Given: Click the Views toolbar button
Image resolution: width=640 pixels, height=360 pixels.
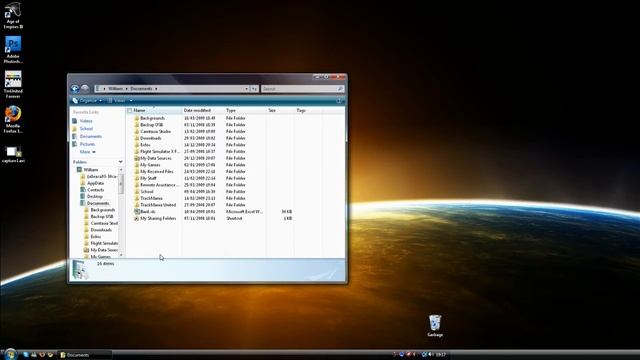Looking at the screenshot, I should (x=117, y=100).
